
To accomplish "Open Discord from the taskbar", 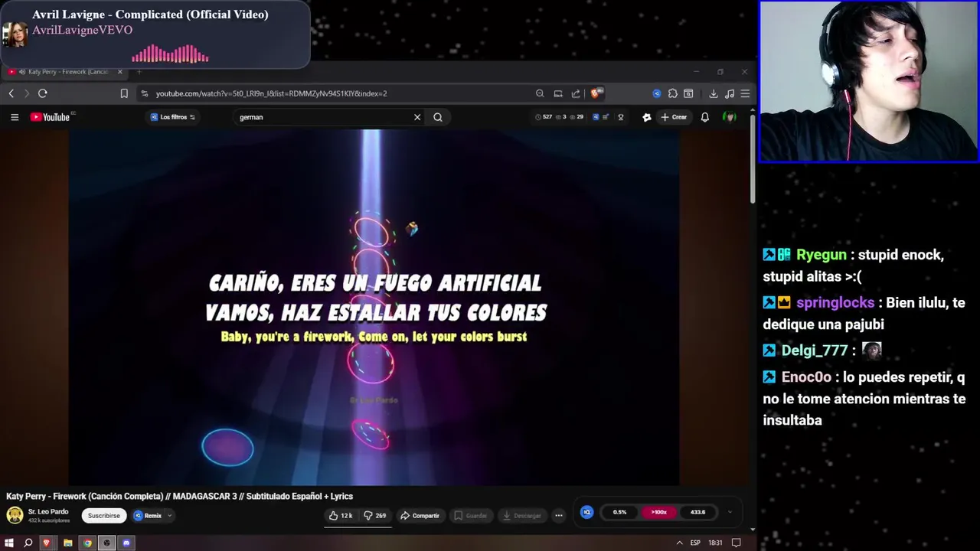I will (127, 543).
